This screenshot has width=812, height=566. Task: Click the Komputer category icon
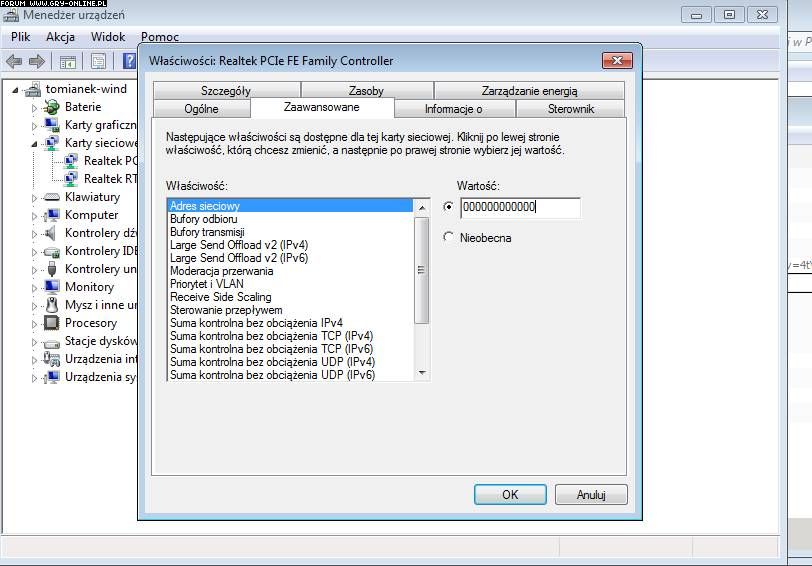point(51,215)
